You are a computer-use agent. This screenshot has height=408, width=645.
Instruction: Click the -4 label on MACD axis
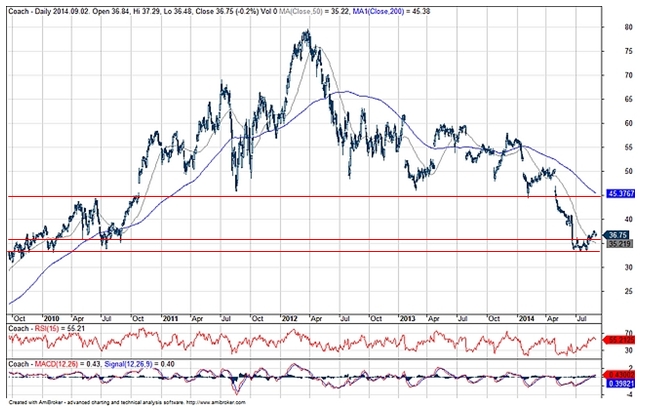pos(630,395)
